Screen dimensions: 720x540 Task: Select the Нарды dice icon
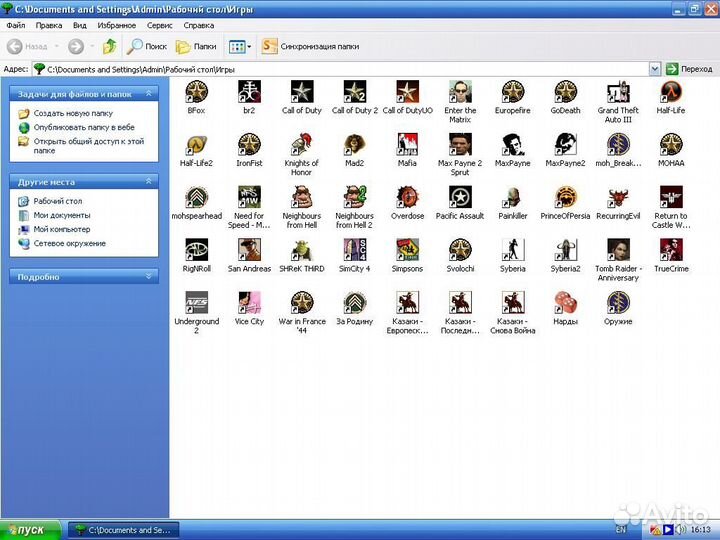pyautogui.click(x=565, y=303)
